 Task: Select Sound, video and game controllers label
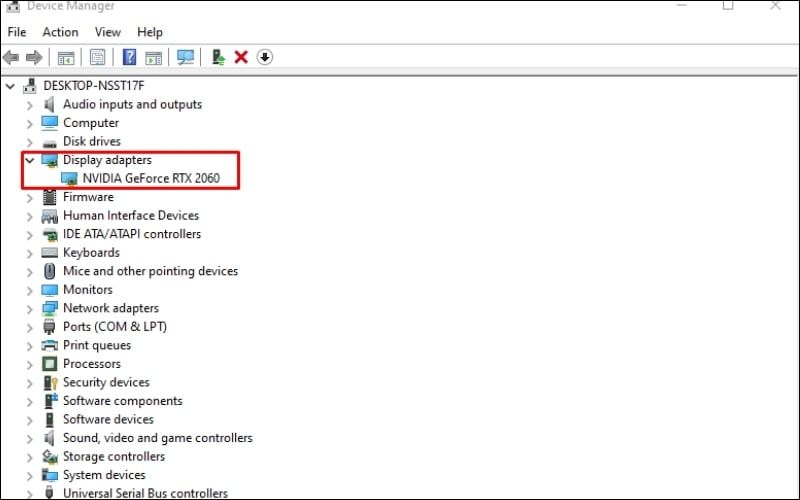pos(158,438)
